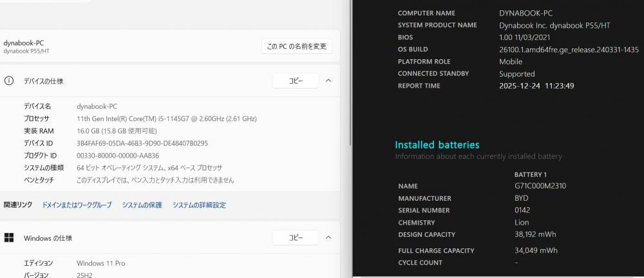Open システムの保護 link
Screen dimensions: 644x278
[x=142, y=205]
